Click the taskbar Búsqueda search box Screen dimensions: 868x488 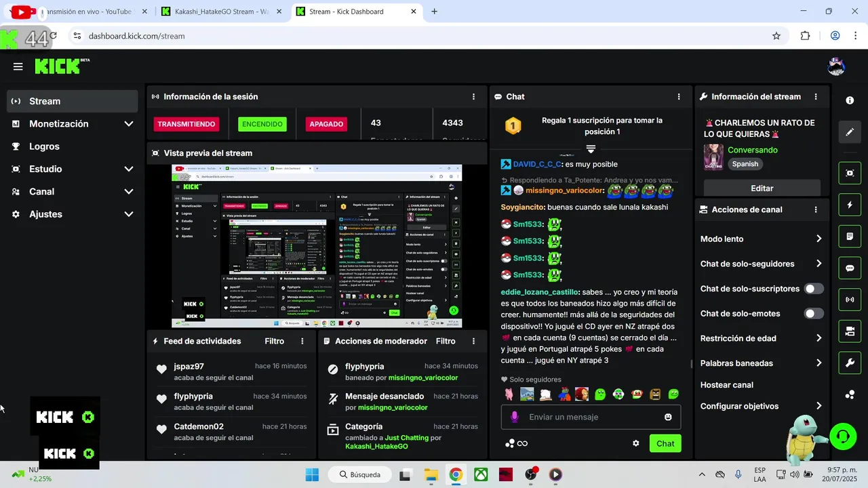[x=359, y=474]
